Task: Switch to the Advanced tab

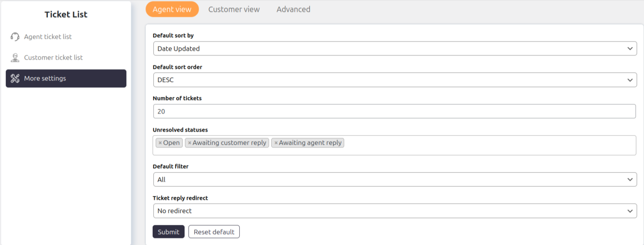Action: pyautogui.click(x=293, y=9)
